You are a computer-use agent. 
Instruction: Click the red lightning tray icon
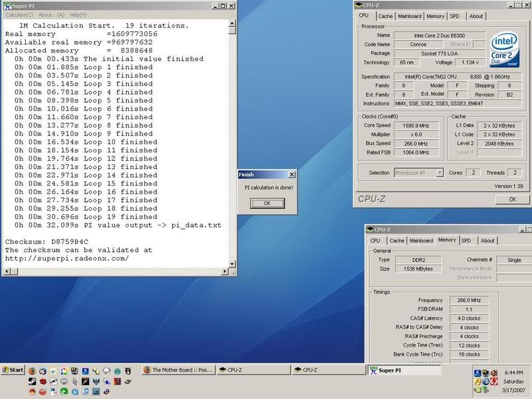point(493,381)
